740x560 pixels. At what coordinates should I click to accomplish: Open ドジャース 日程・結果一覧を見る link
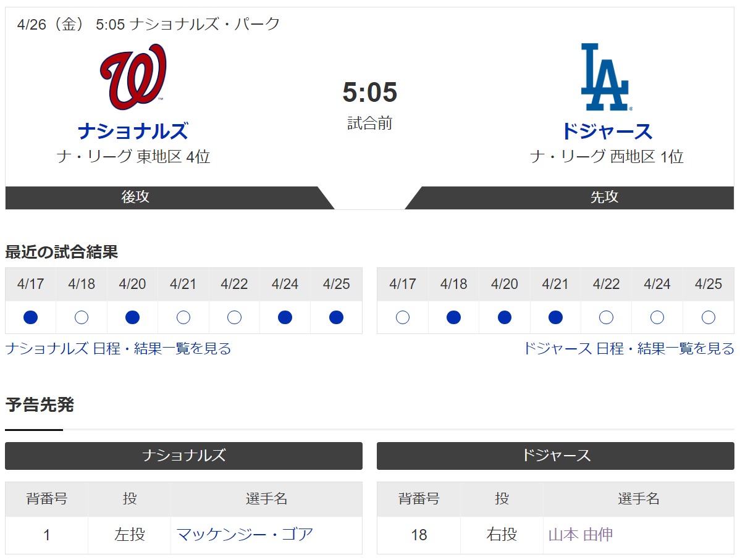pos(629,349)
